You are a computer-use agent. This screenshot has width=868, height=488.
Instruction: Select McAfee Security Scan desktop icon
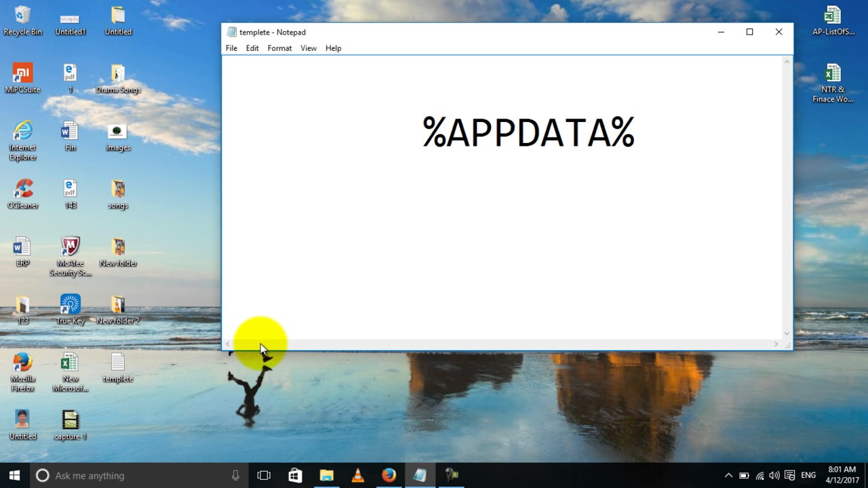click(x=71, y=257)
